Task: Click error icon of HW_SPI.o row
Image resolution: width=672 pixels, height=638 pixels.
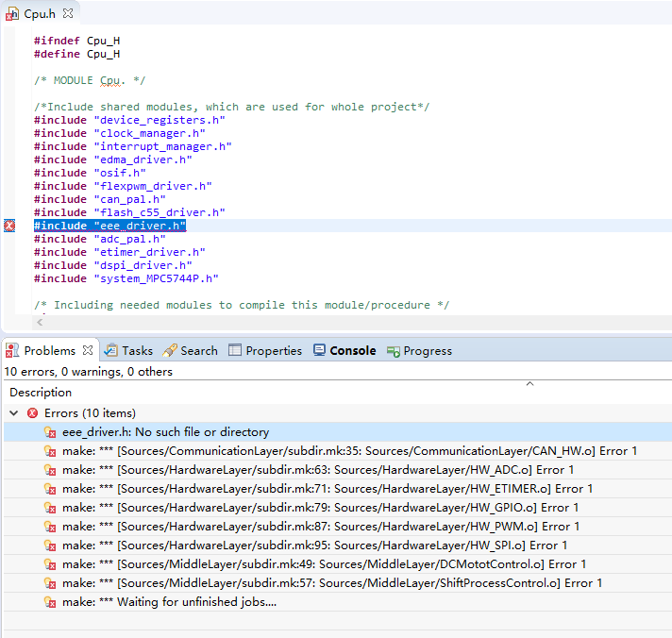Action: pyautogui.click(x=50, y=546)
